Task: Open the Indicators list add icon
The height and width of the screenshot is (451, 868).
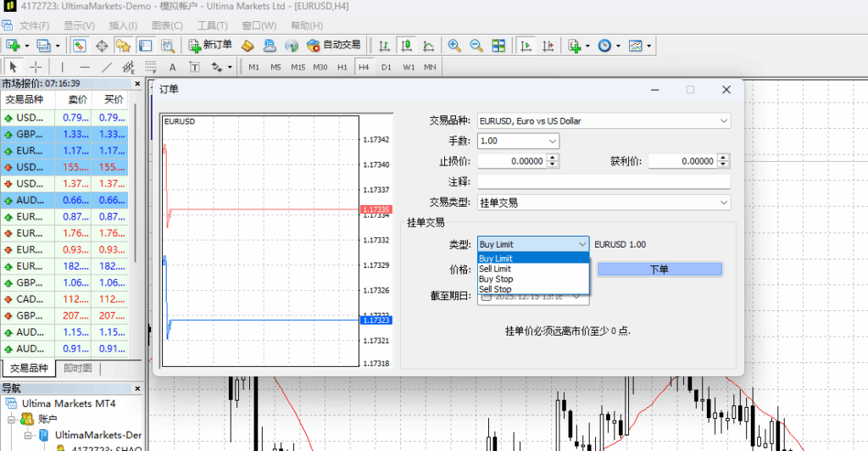Action: 576,46
